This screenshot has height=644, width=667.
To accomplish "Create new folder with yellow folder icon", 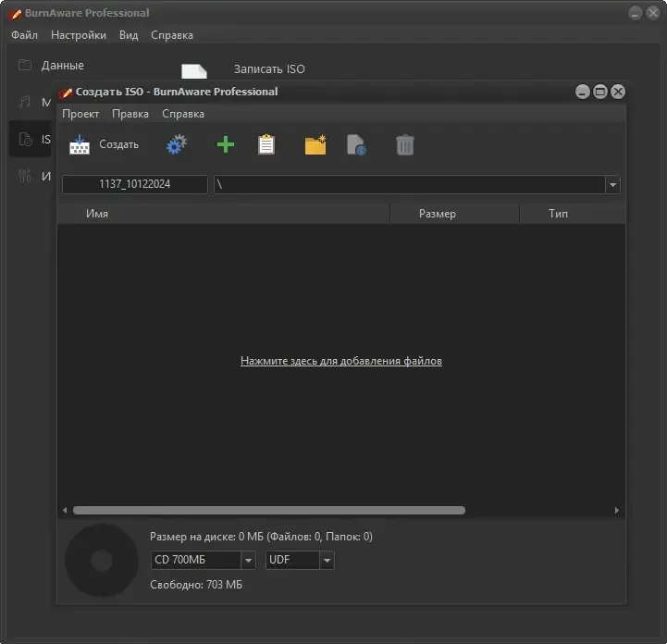I will click(315, 144).
